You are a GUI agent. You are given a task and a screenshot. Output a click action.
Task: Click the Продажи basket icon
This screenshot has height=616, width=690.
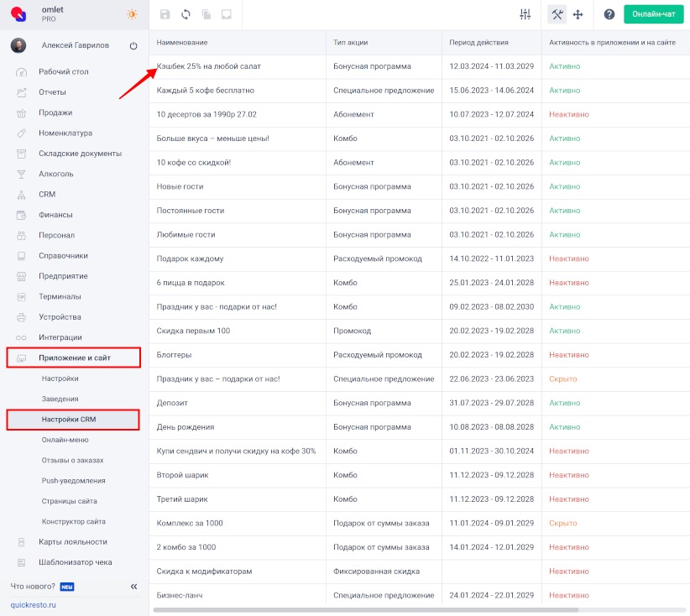pyautogui.click(x=21, y=113)
